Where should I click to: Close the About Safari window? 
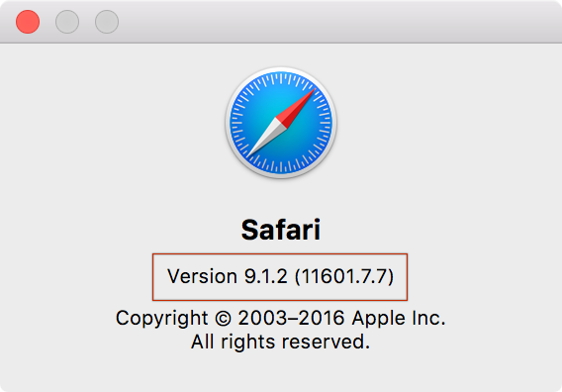click(28, 22)
